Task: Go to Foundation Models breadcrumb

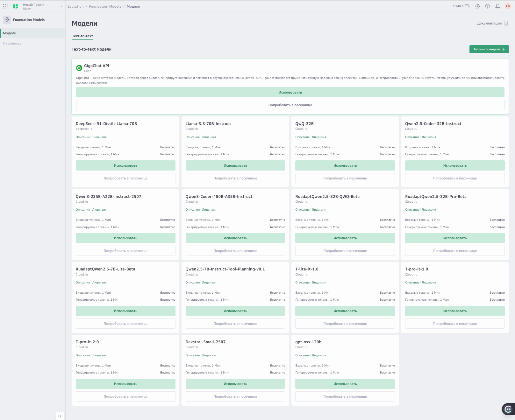Action: 105,6
